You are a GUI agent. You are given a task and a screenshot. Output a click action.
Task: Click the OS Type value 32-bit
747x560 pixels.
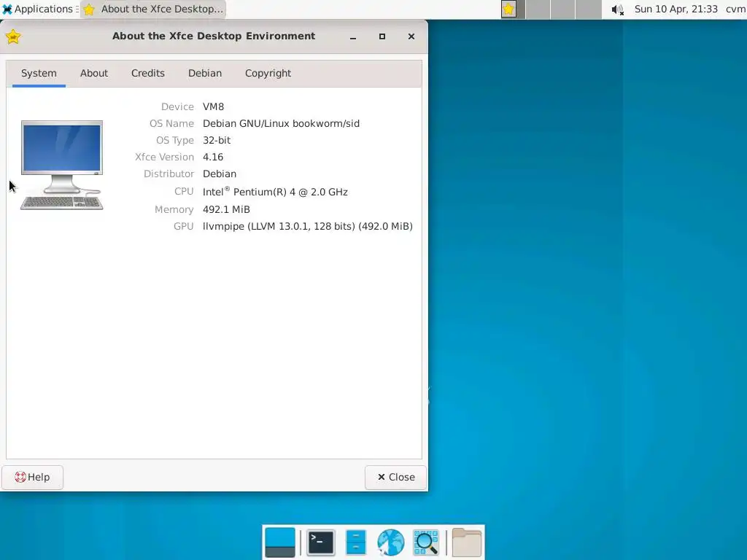click(217, 140)
